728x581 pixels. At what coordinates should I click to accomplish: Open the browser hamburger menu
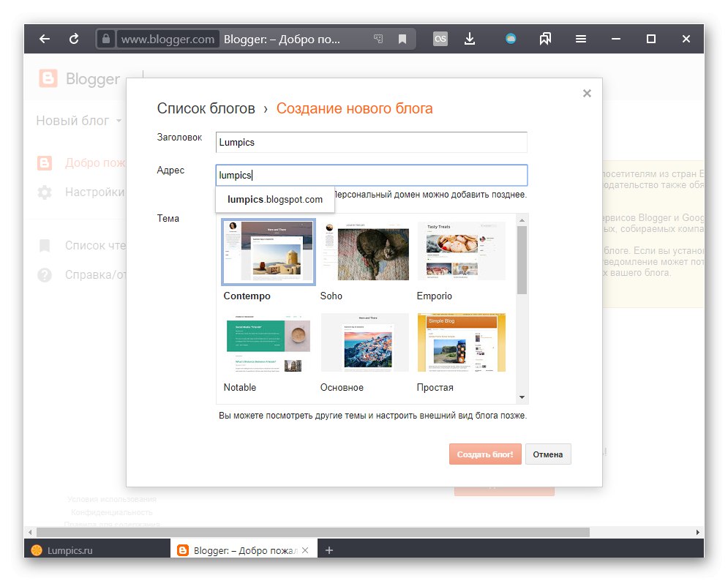click(x=581, y=39)
